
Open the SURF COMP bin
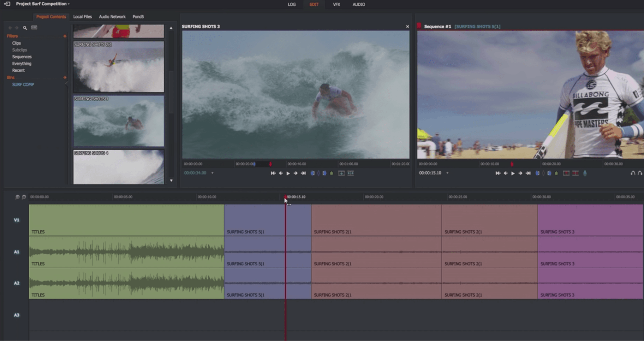pos(23,85)
